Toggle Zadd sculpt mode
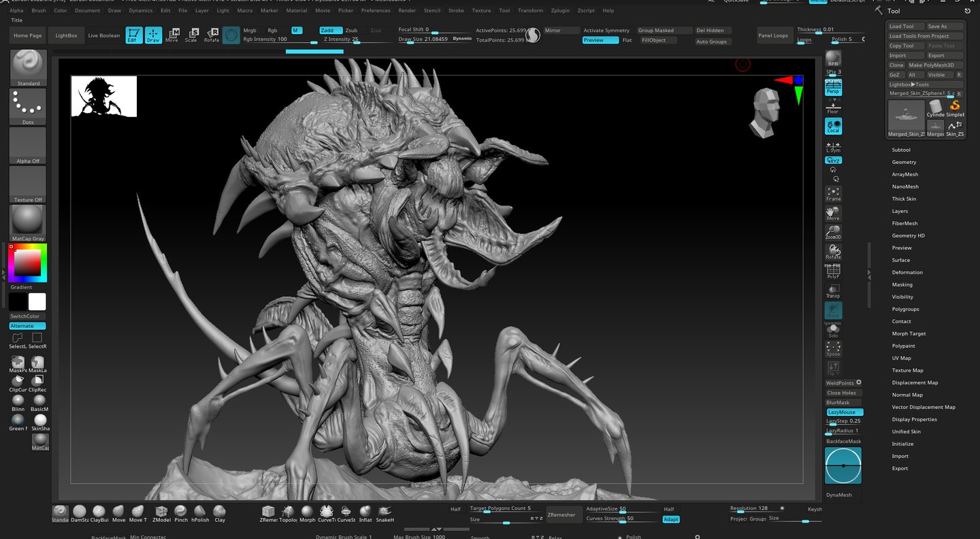Viewport: 980px width, 539px height. tap(331, 31)
